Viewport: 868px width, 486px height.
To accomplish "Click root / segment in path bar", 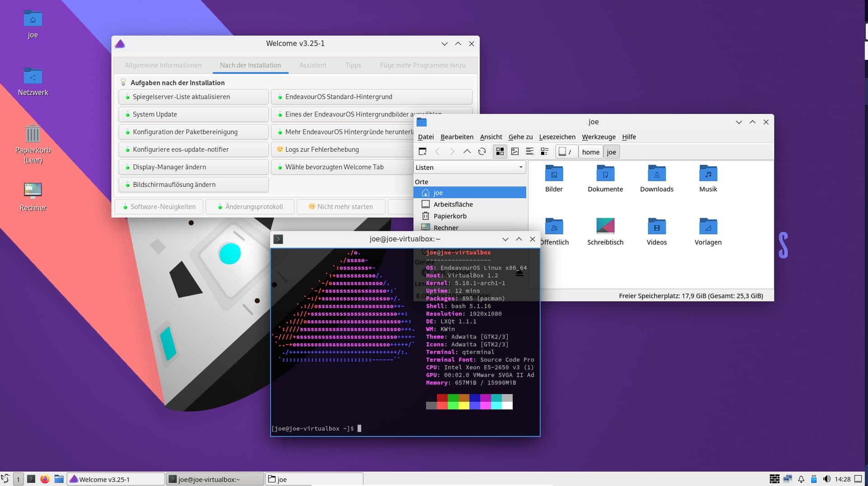I will click(566, 152).
